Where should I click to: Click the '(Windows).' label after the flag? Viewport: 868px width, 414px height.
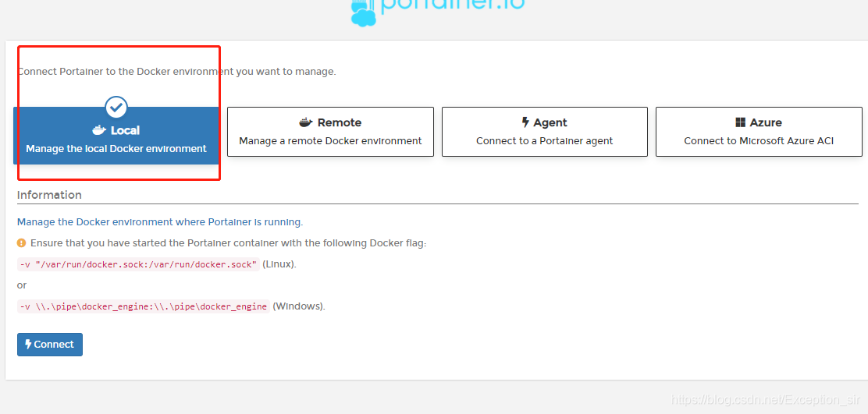coord(299,306)
